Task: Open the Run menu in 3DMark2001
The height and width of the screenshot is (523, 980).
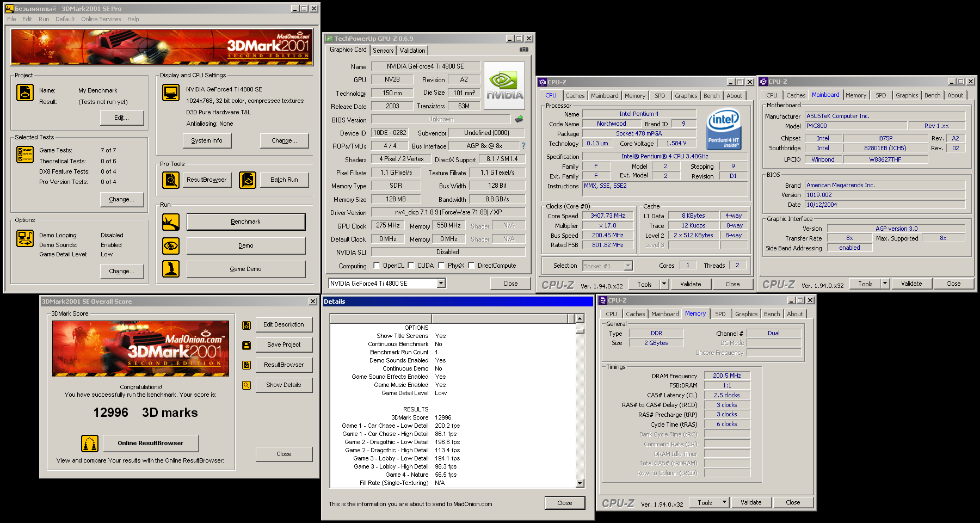Action: point(44,19)
